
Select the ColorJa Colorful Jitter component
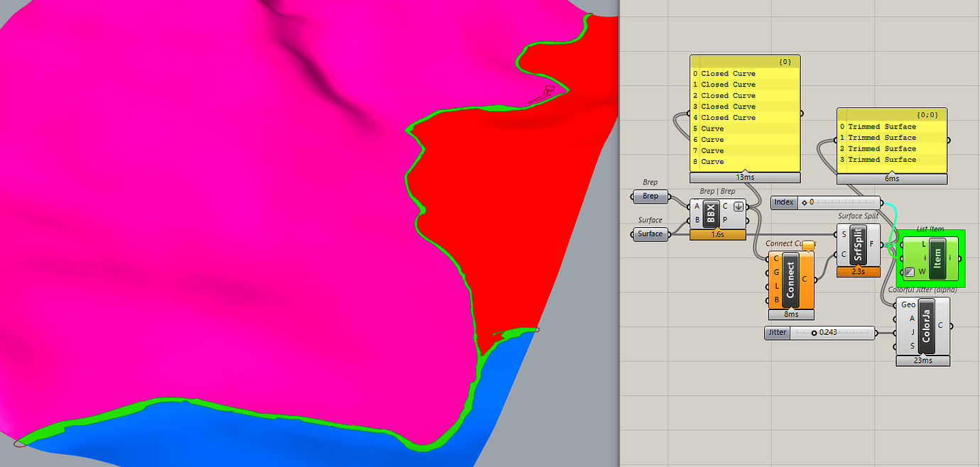click(x=927, y=327)
